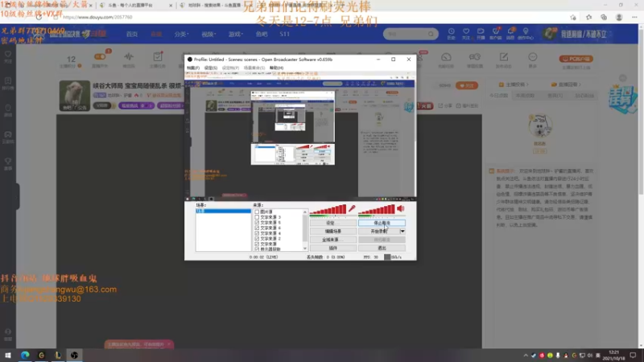This screenshot has width=644, height=362.
Task: Toggle the Text Source 4 checkbox
Action: click(257, 233)
